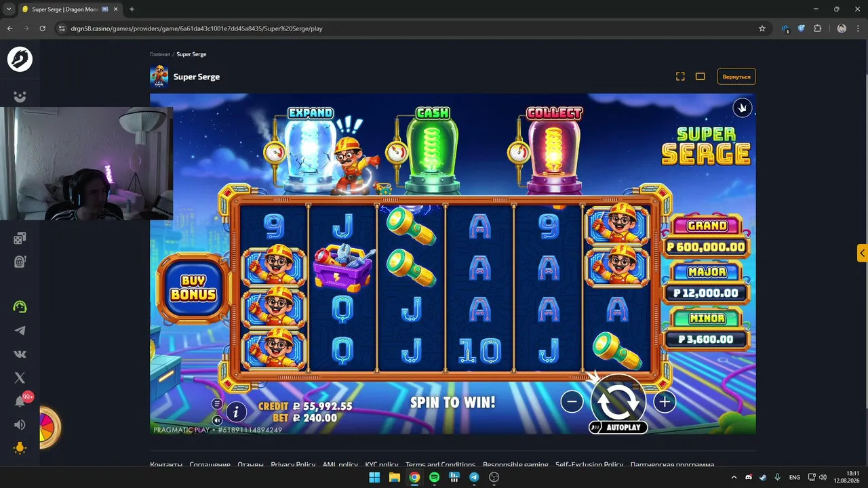
Task: Toggle fullscreen mode for the game
Action: [680, 77]
